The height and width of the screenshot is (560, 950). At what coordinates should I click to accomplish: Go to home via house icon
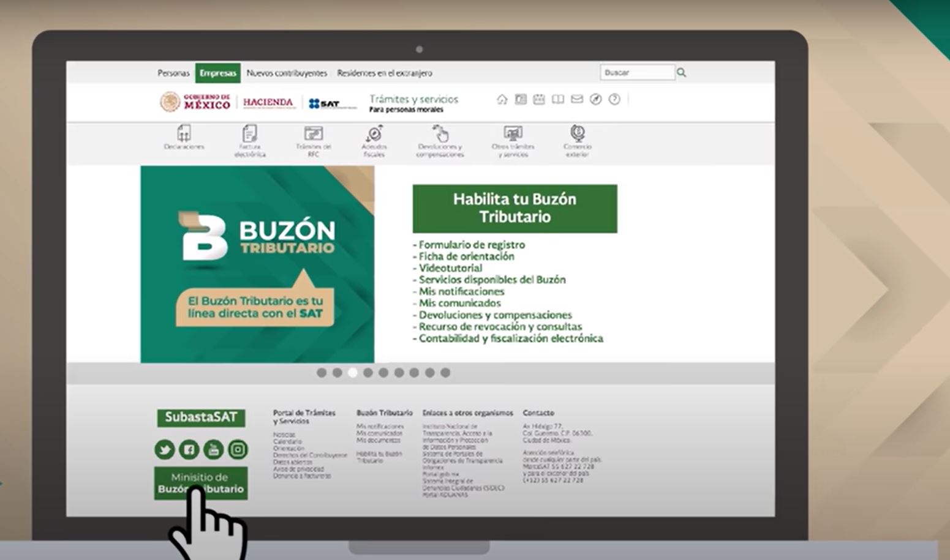(502, 99)
